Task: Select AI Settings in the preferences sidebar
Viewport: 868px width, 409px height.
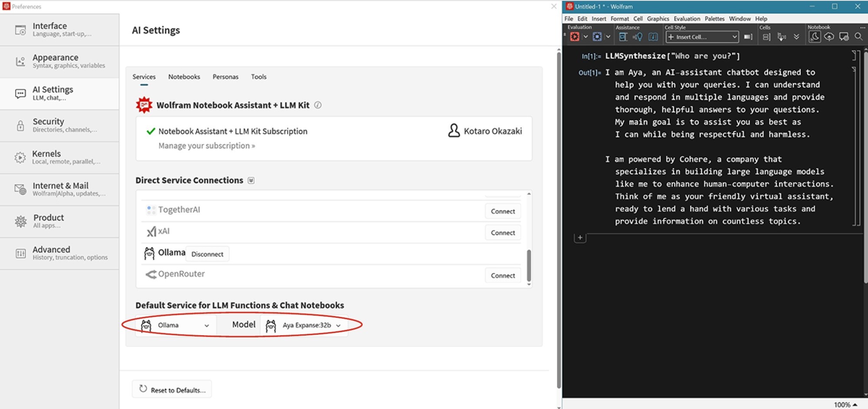Action: pyautogui.click(x=59, y=93)
